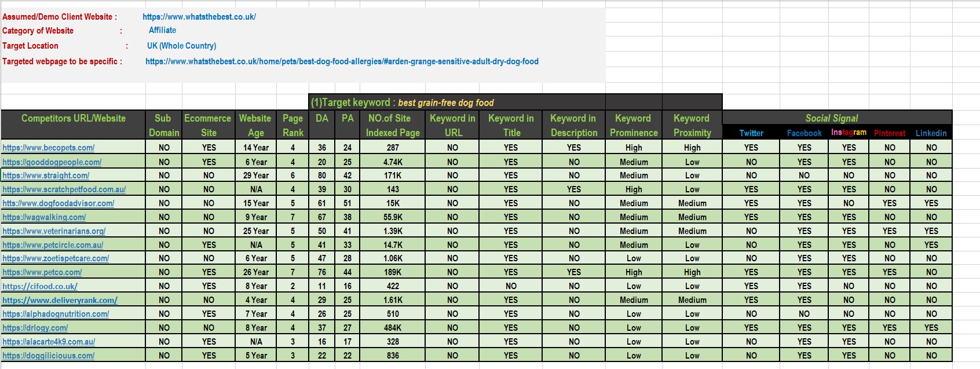Select the 1.61K indexed pages cell
The image size is (980, 369).
(x=393, y=300)
